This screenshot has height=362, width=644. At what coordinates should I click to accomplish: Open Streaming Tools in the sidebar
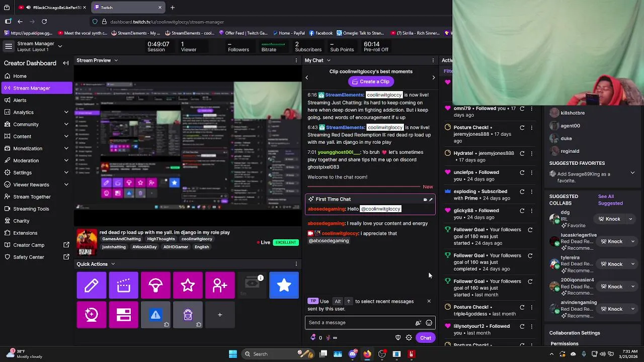(x=36, y=209)
